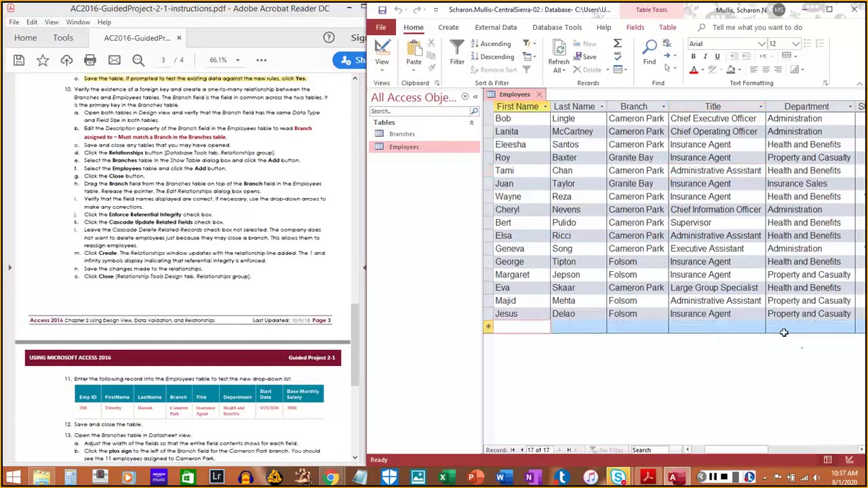The width and height of the screenshot is (868, 488).
Task: Click first record navigation button
Action: (513, 450)
